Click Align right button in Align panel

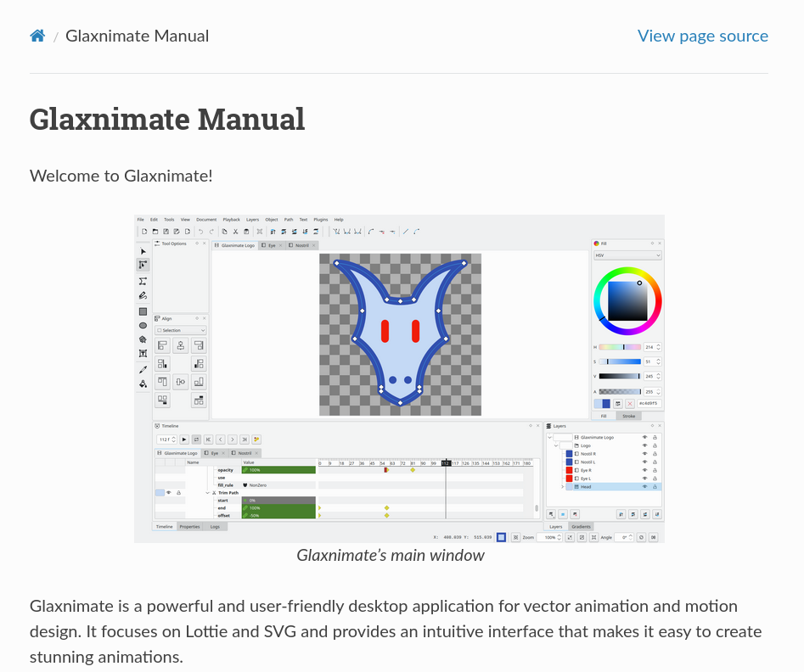pyautogui.click(x=199, y=345)
